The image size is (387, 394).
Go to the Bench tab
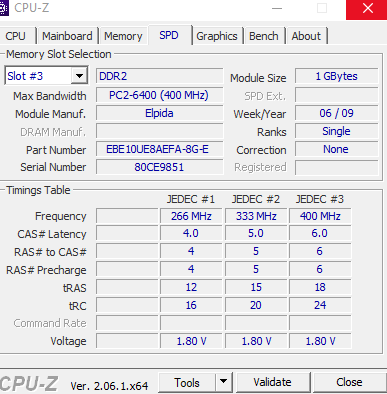coord(264,36)
